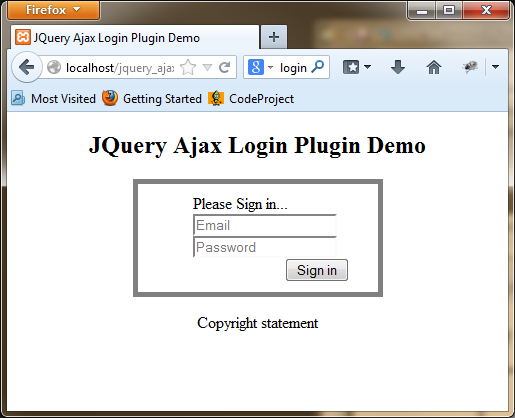Open the Downloads arrow icon

pos(398,67)
